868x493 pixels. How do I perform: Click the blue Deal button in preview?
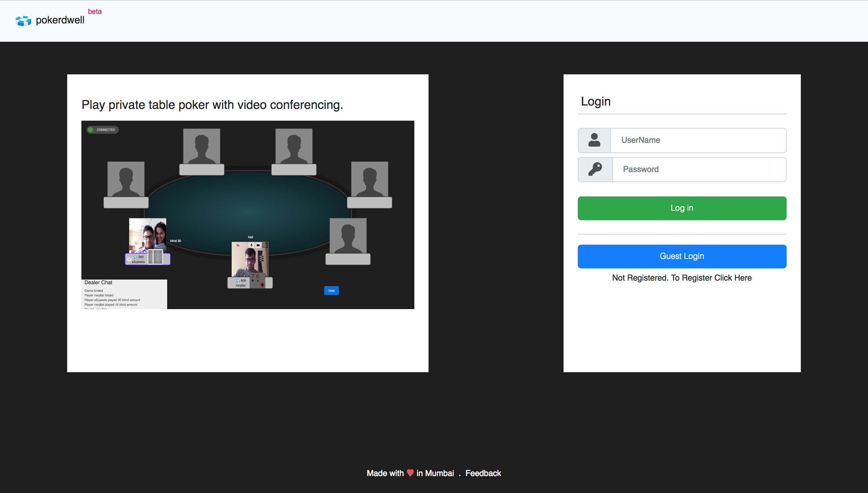[x=331, y=290]
